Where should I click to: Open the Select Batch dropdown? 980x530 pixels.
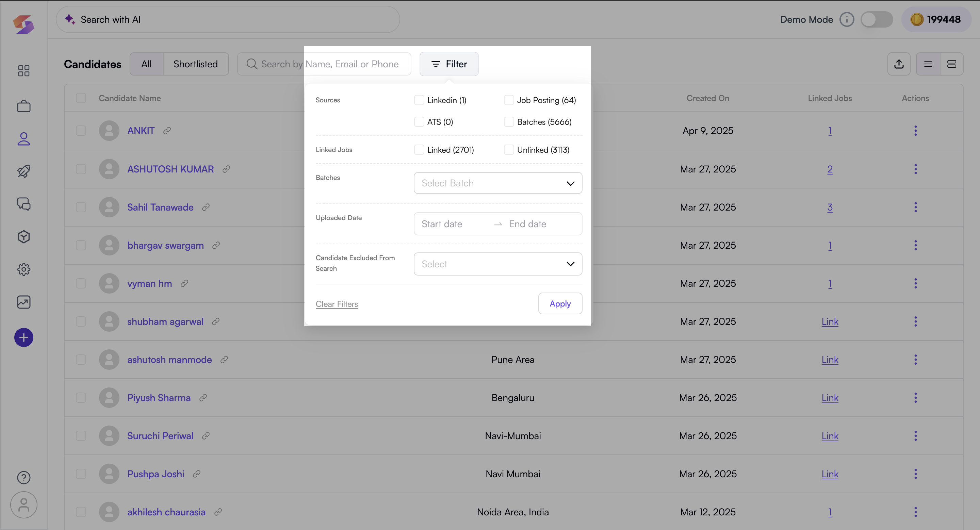coord(497,183)
